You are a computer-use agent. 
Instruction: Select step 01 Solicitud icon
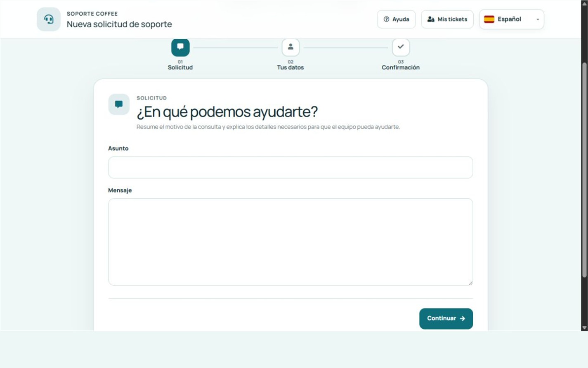pyautogui.click(x=180, y=47)
